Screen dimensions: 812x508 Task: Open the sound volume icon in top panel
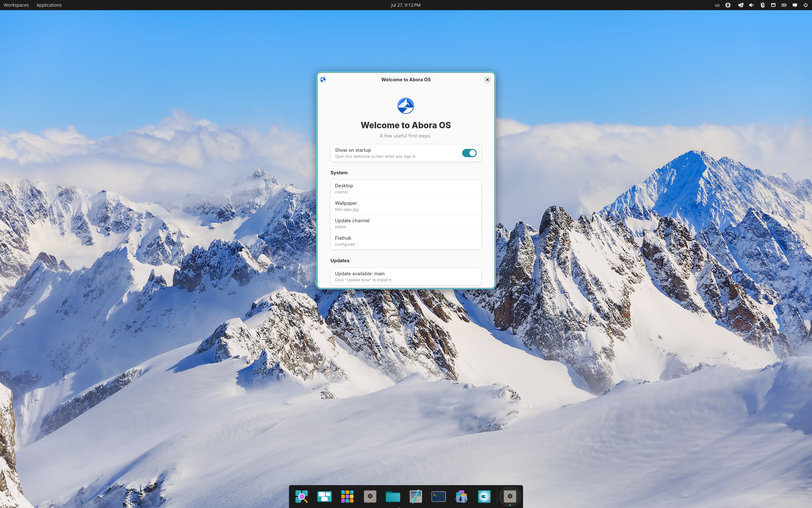point(751,5)
